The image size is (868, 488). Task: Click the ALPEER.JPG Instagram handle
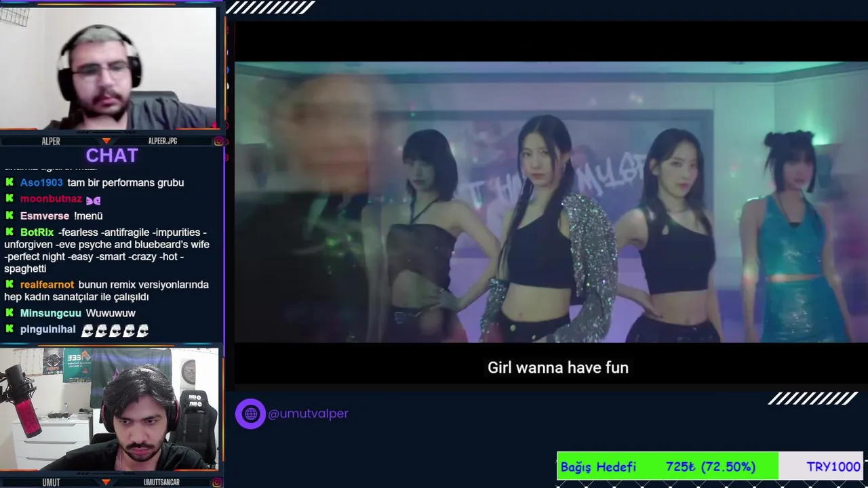tap(163, 141)
